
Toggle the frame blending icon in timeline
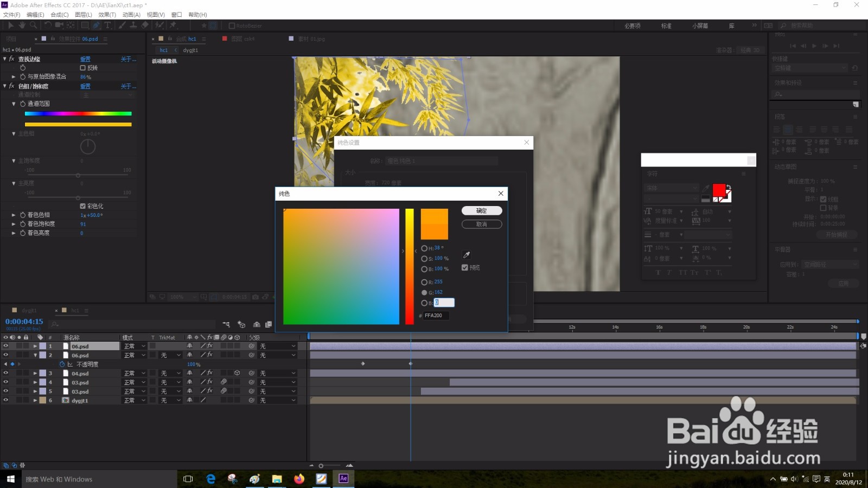point(269,324)
